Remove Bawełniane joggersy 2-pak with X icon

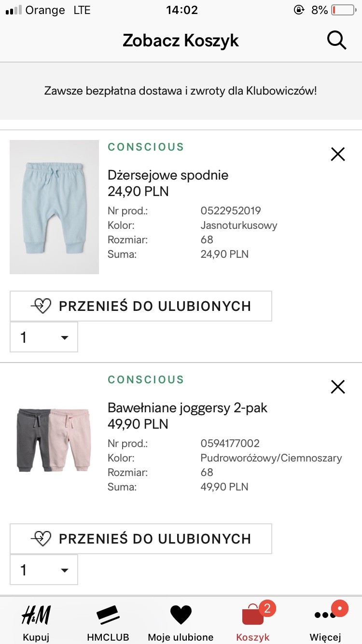click(338, 387)
